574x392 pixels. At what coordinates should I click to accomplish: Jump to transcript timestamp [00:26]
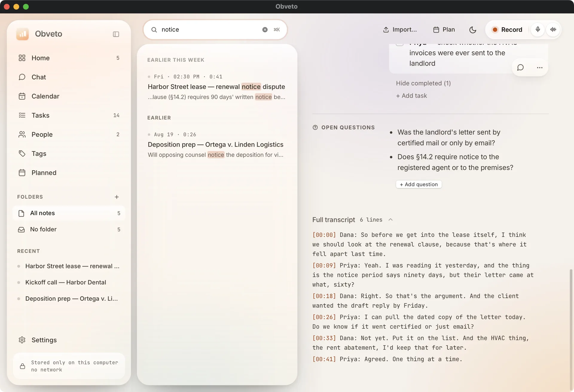click(324, 317)
